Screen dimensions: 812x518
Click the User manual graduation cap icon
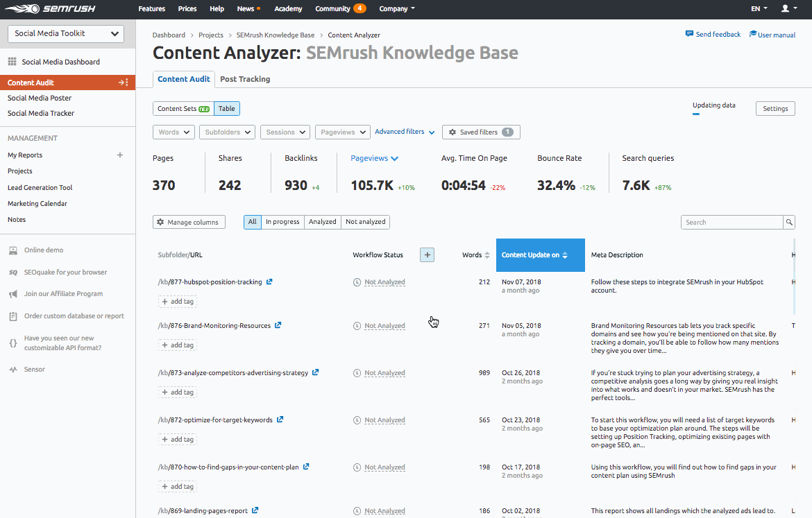pos(753,34)
